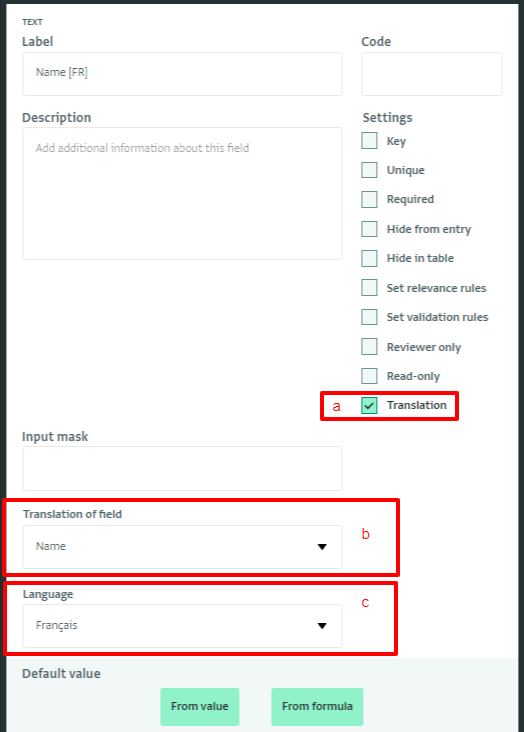The width and height of the screenshot is (524, 732).
Task: Uncheck the Translation checkbox
Action: (369, 405)
